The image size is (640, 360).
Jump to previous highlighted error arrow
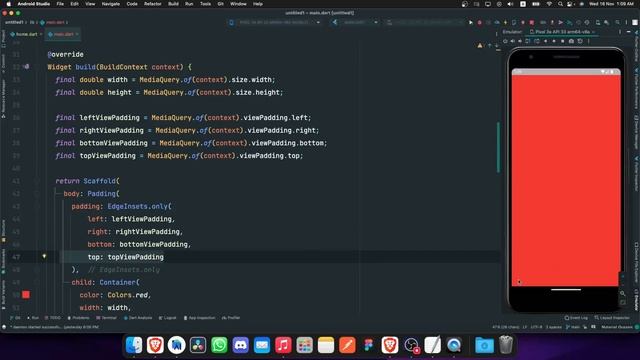click(490, 46)
